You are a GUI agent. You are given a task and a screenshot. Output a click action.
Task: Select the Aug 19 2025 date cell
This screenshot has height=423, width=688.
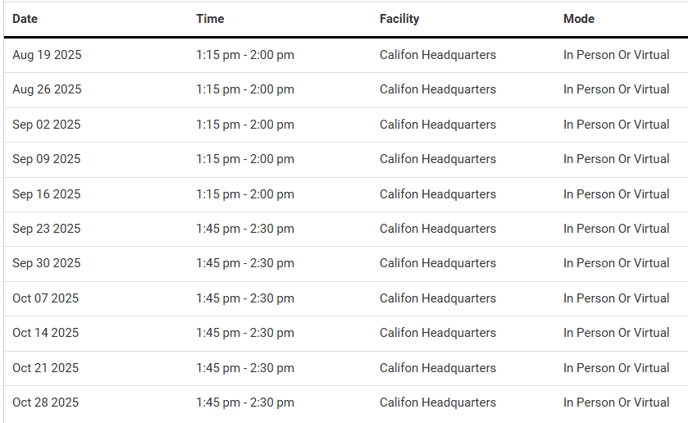pyautogui.click(x=47, y=55)
